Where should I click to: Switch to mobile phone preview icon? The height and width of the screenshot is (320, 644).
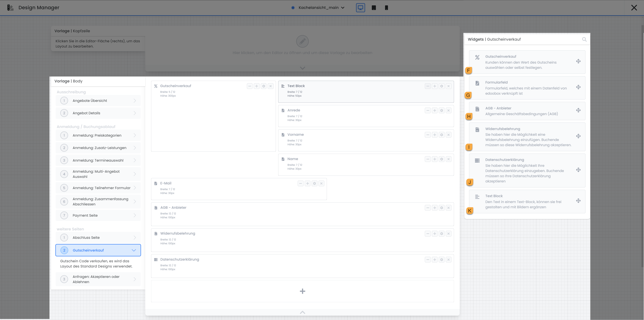[386, 8]
